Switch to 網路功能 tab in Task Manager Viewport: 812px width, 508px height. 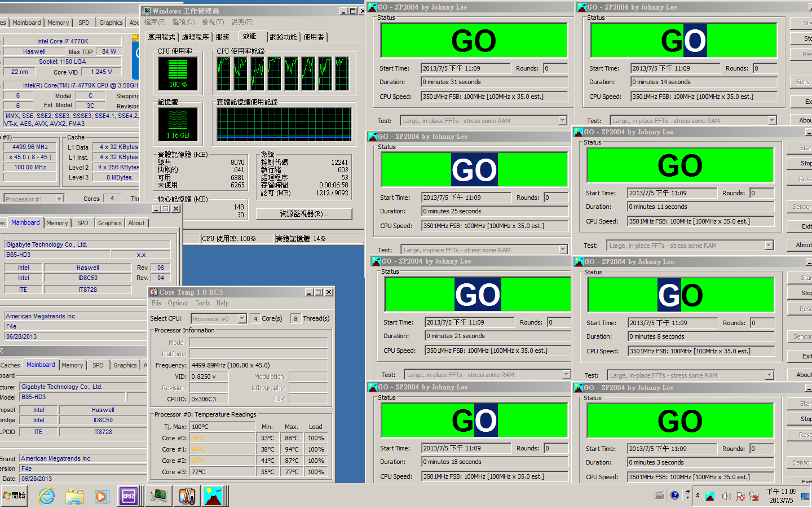(x=283, y=37)
